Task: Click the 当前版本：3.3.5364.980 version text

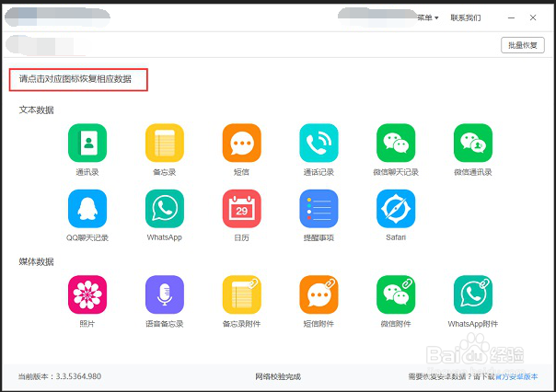Action: (60, 376)
